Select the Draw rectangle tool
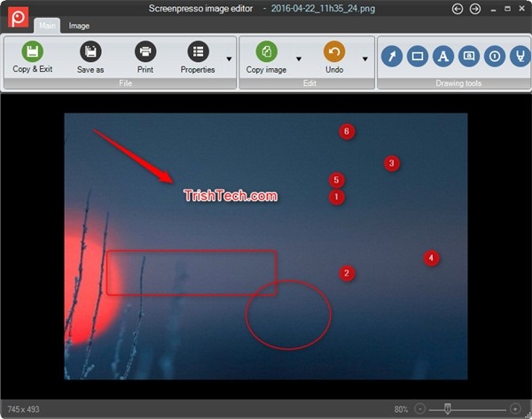Screen dimensions: 532x419 (418, 56)
